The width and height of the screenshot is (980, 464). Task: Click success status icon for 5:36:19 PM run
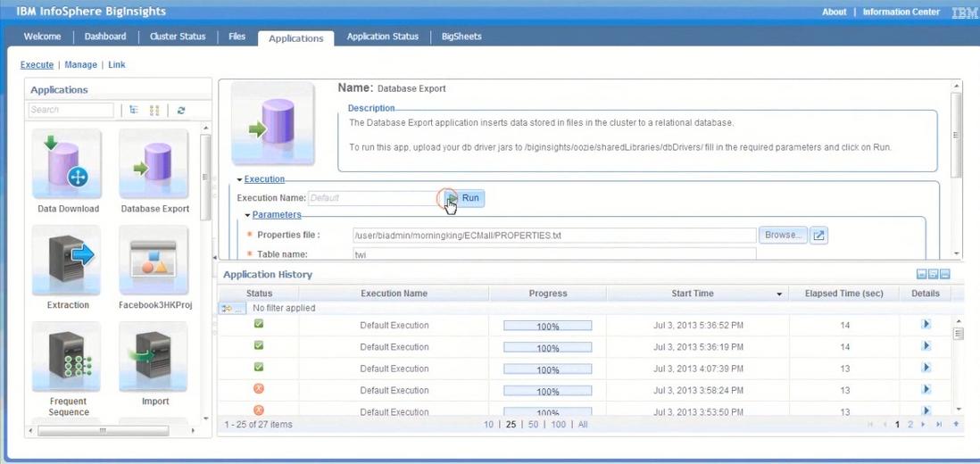(x=259, y=345)
